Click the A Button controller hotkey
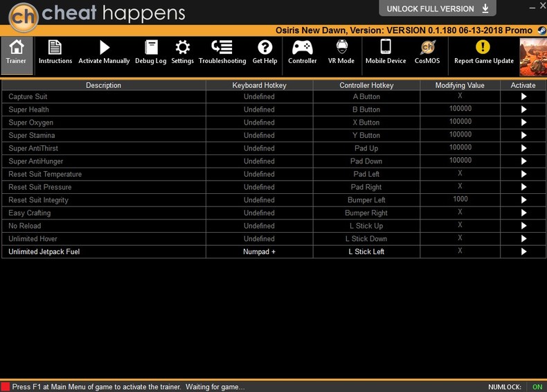Screen dimensions: 547x392 pyautogui.click(x=366, y=97)
